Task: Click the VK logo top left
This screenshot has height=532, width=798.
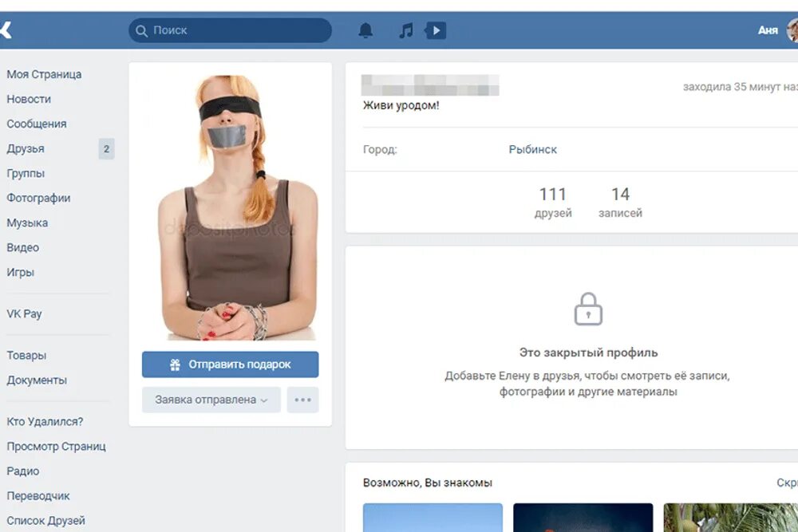Action: pos(7,30)
